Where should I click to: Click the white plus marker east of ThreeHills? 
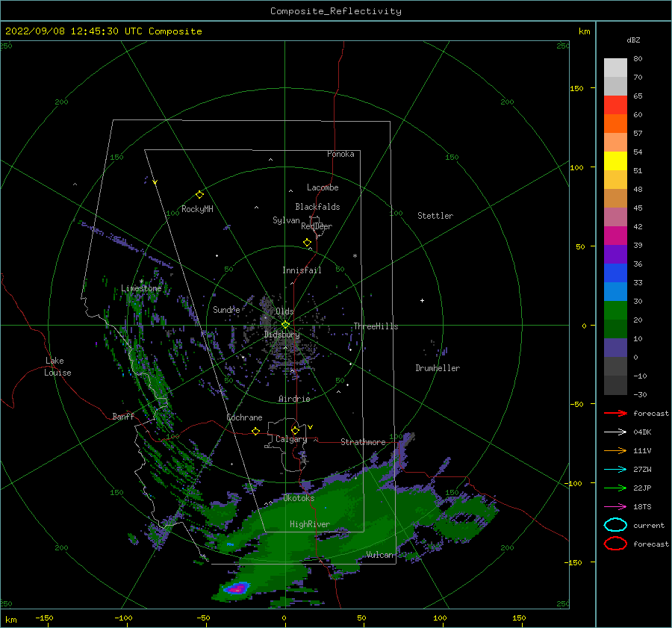coord(422,300)
